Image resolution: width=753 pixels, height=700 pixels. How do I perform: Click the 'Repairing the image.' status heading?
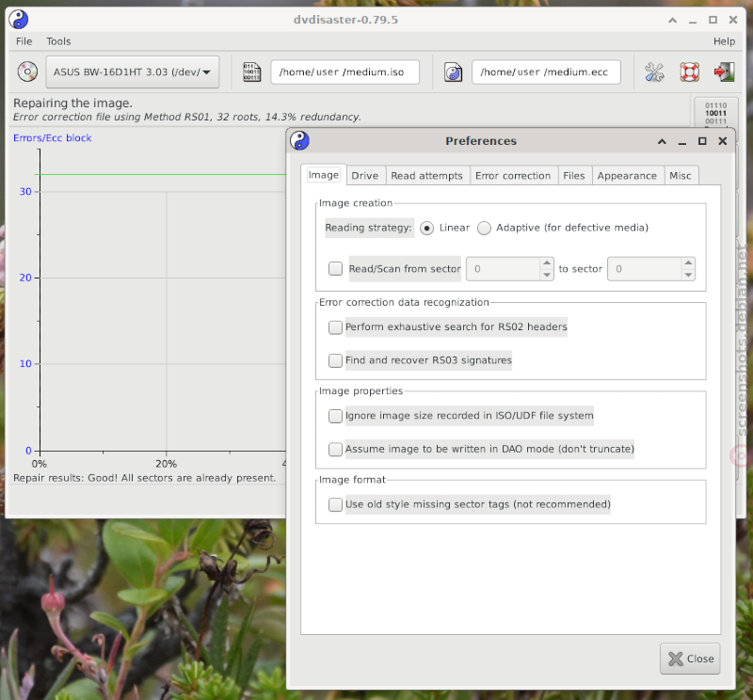click(x=73, y=103)
